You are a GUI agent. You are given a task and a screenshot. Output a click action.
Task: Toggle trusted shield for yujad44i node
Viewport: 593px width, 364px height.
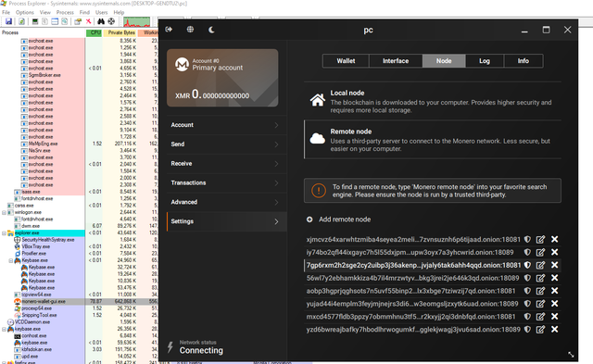click(x=527, y=304)
